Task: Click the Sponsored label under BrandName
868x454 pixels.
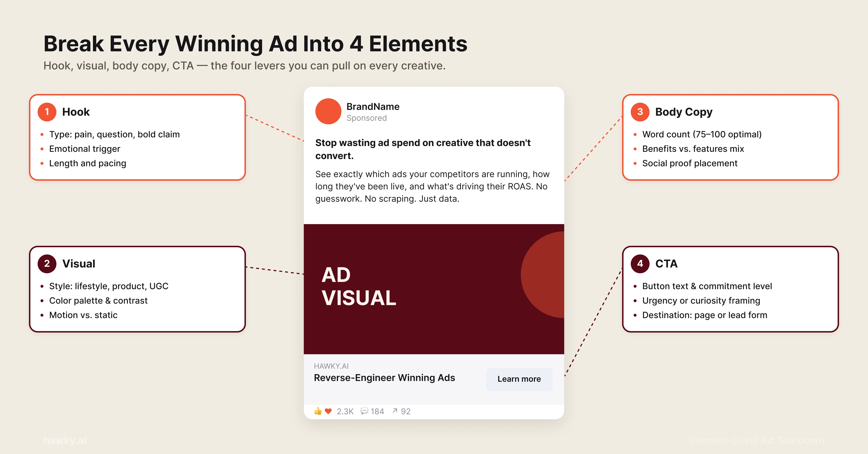Action: coord(366,118)
